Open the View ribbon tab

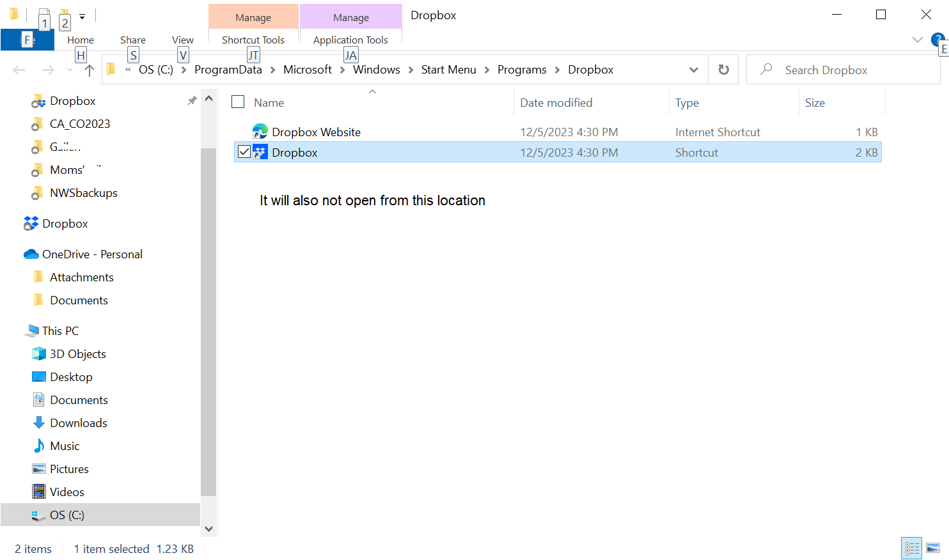coord(183,40)
